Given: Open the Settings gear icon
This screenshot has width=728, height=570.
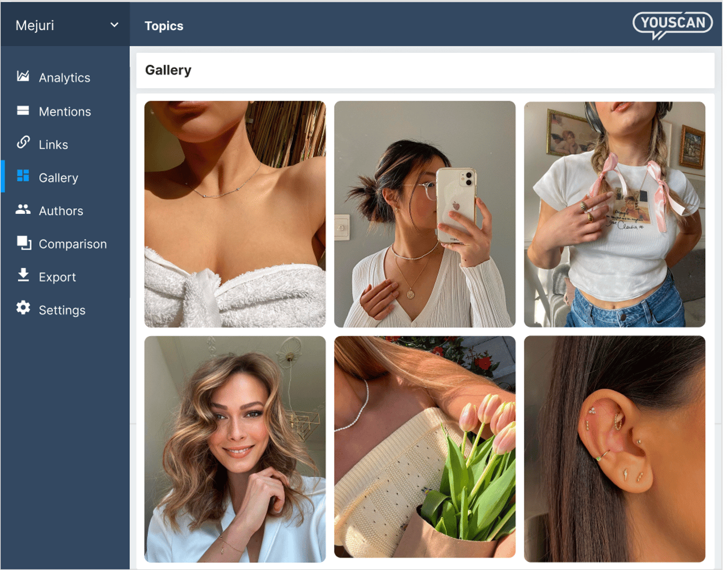Looking at the screenshot, I should [x=23, y=308].
